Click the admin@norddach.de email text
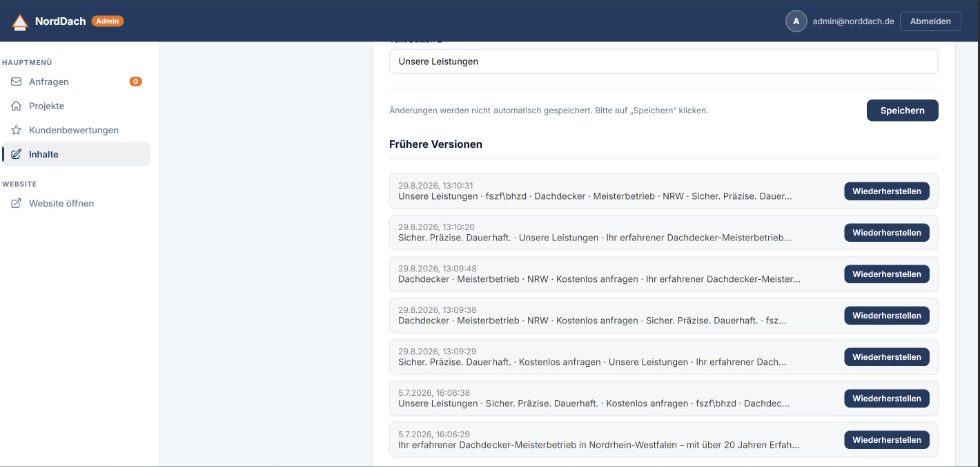This screenshot has height=467, width=980. coord(854,21)
